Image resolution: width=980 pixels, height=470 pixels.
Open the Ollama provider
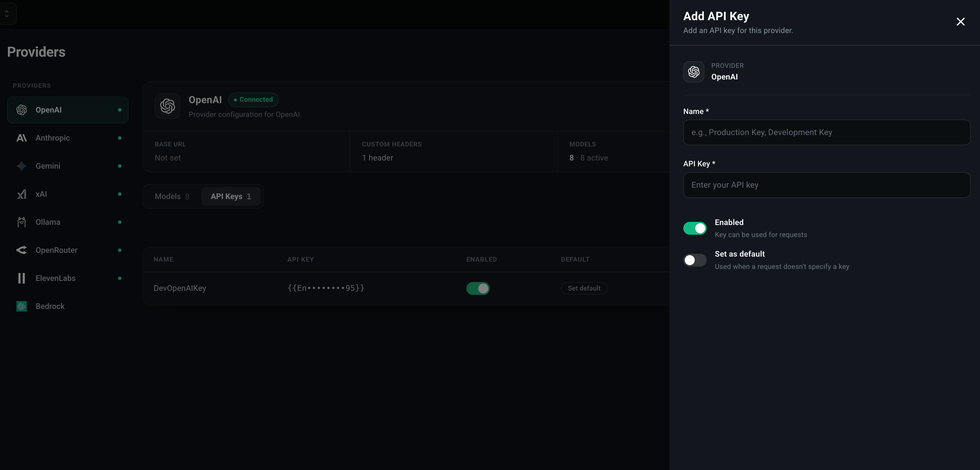click(68, 222)
